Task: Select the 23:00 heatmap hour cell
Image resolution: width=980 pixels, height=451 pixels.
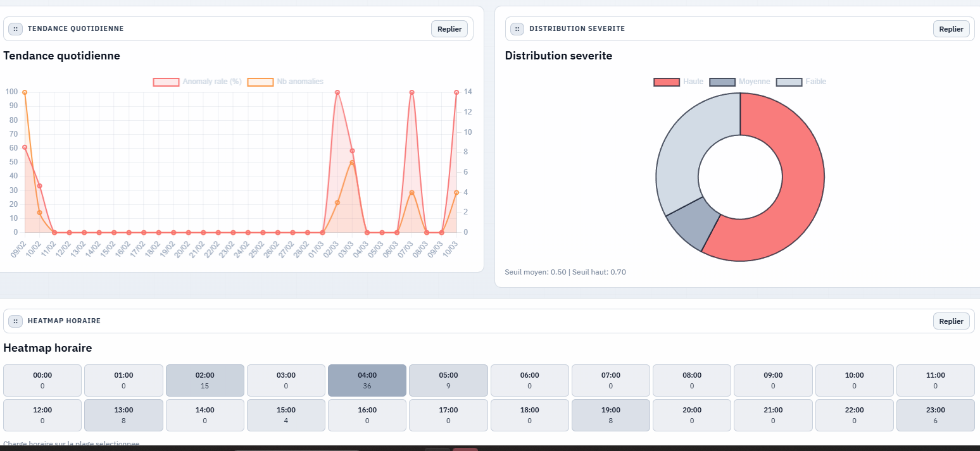Action: tap(935, 415)
